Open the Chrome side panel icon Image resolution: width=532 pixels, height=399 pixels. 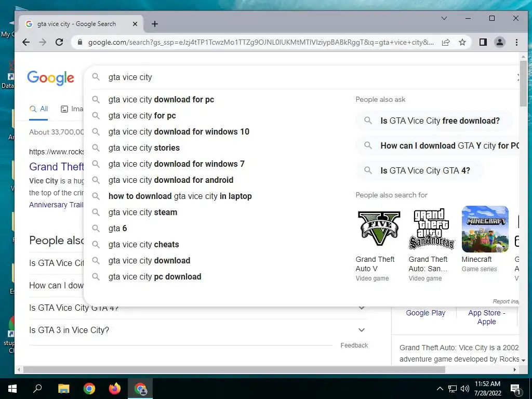pos(483,42)
